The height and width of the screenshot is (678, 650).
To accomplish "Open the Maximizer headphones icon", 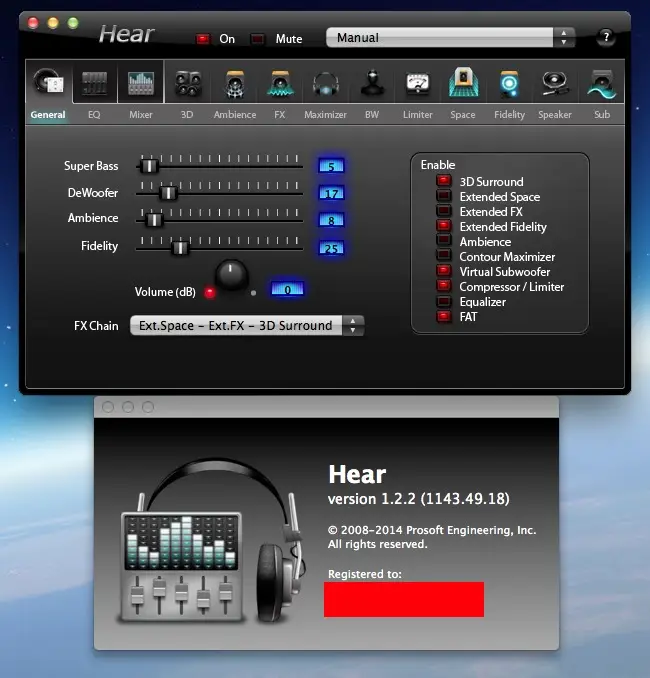I will coord(326,83).
